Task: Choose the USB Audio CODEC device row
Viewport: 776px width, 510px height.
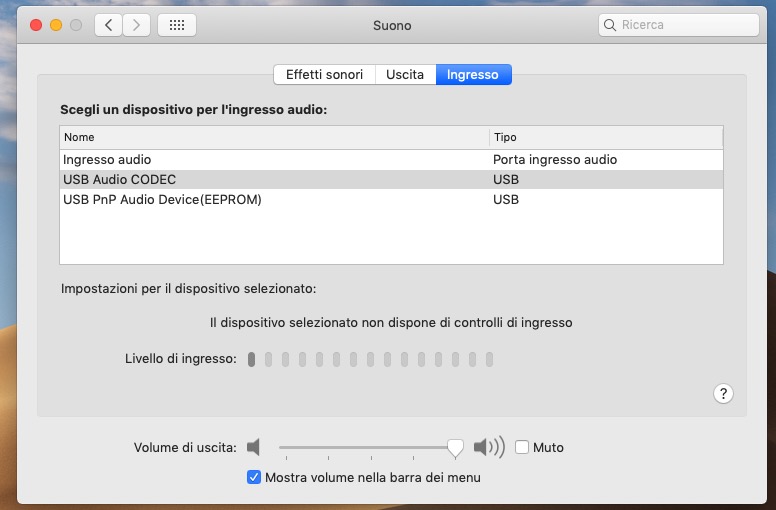Action: tap(119, 179)
